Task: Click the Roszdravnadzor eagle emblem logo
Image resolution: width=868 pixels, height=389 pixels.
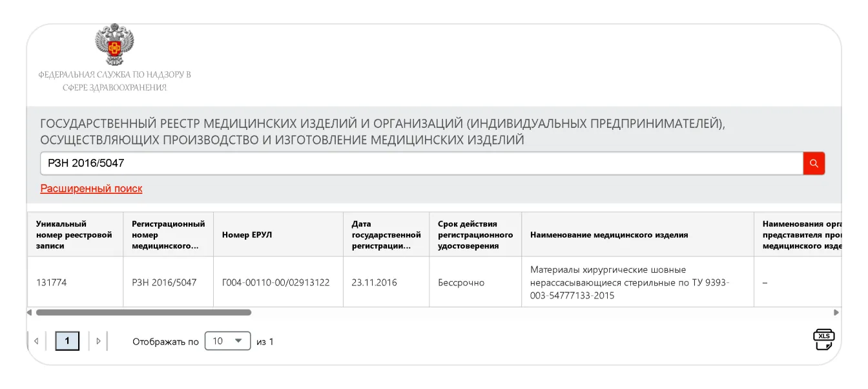Action: [x=114, y=45]
